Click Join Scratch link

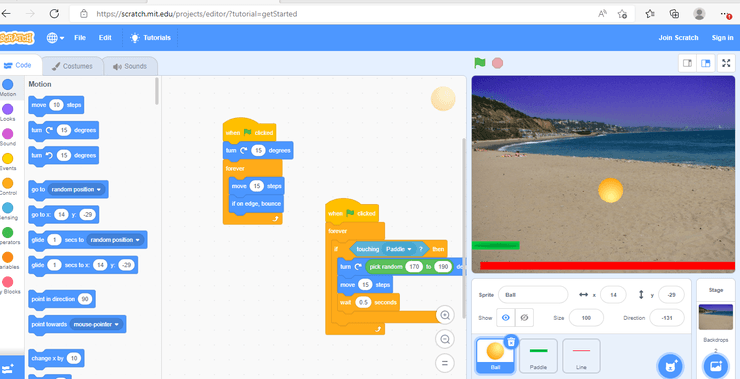(x=678, y=38)
